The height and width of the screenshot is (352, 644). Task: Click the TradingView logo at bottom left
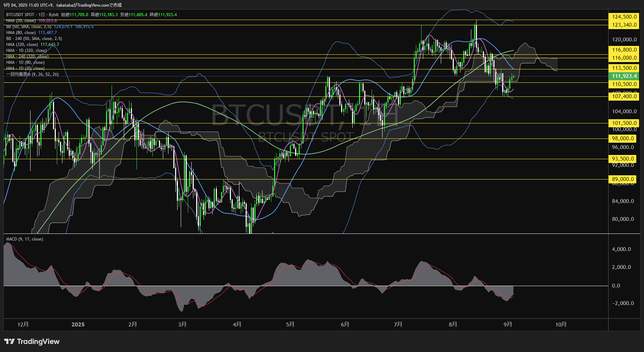point(32,341)
